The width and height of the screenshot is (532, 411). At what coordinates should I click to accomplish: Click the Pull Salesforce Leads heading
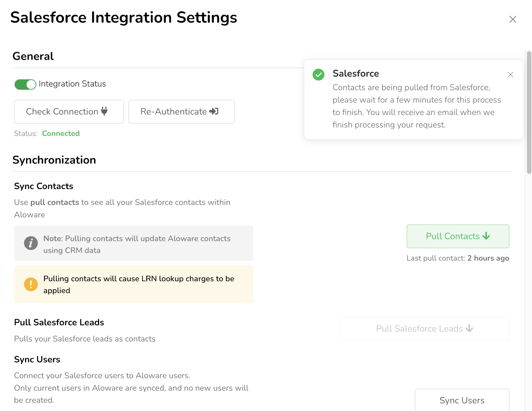pyautogui.click(x=59, y=322)
